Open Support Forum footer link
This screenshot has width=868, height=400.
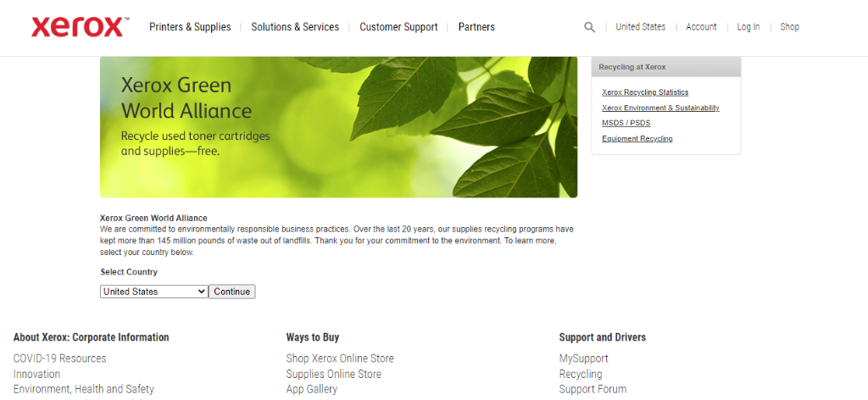tap(593, 389)
